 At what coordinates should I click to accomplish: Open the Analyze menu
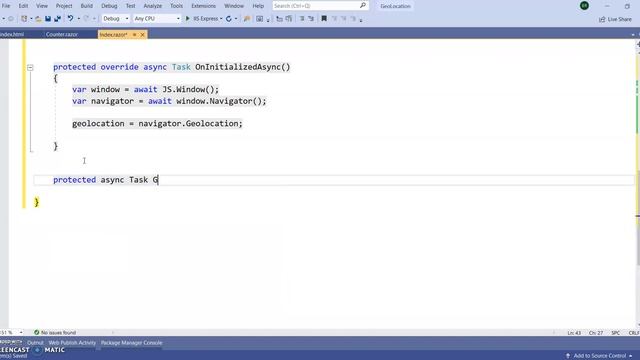tap(153, 6)
